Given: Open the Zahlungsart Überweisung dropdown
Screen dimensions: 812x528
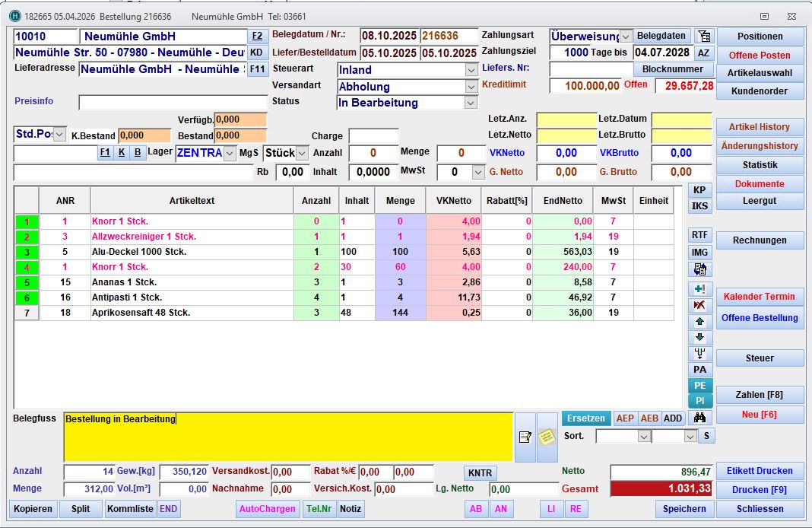Looking at the screenshot, I should 626,37.
